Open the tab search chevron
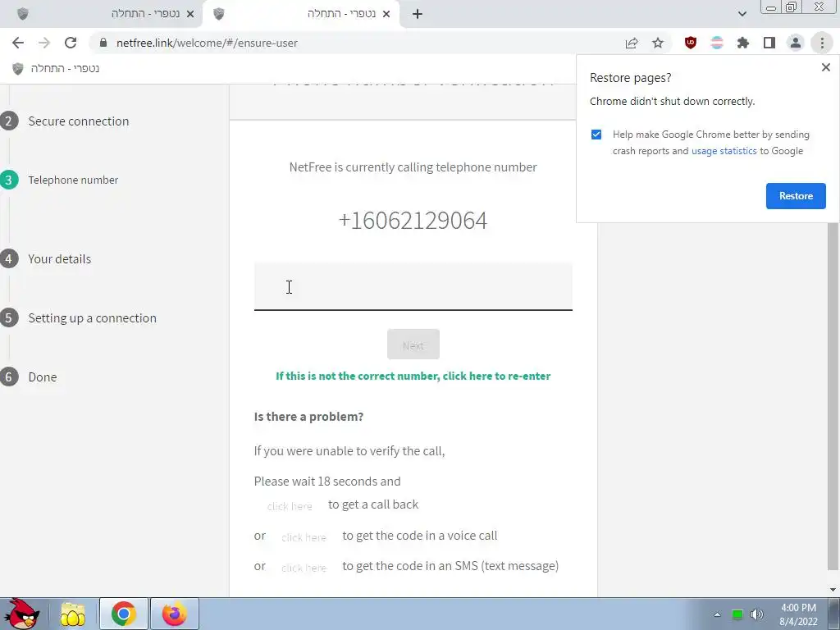840x630 pixels. coord(742,14)
